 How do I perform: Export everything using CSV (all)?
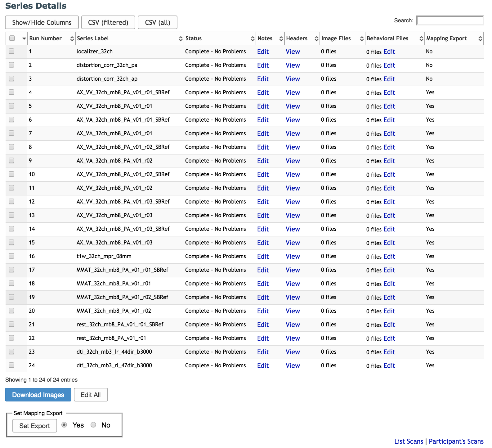pos(158,23)
